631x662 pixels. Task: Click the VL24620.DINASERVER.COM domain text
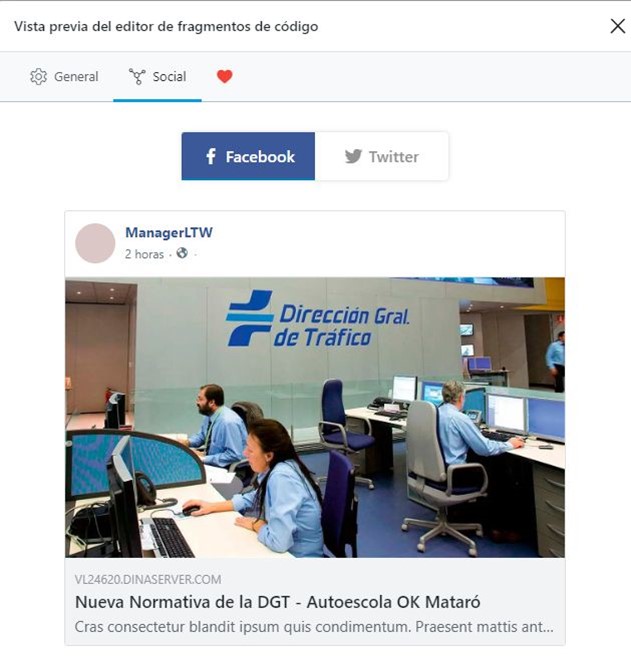coord(148,579)
